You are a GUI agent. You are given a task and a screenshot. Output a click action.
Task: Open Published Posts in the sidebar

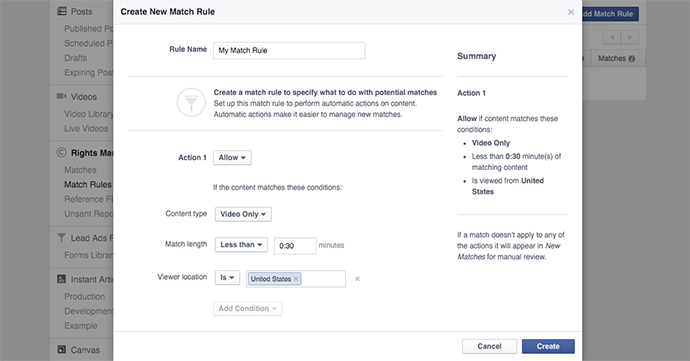(88, 29)
